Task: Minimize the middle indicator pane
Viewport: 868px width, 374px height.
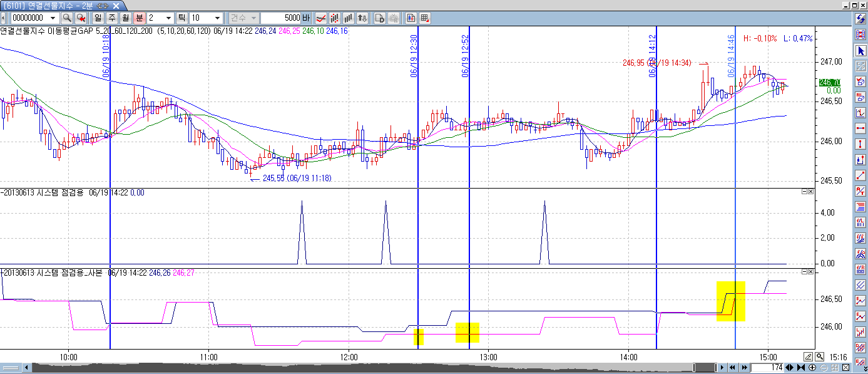Action: point(805,192)
